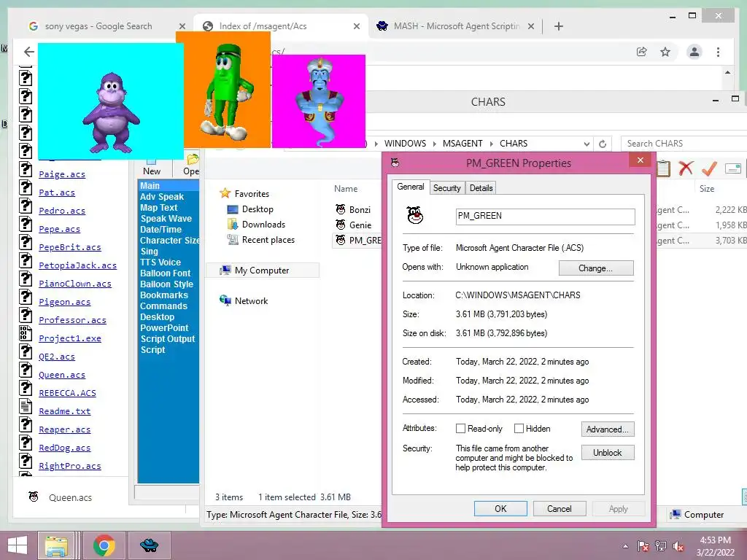Image resolution: width=747 pixels, height=560 pixels.
Task: Open the Desktop folder in Favorites
Action: coord(258,209)
